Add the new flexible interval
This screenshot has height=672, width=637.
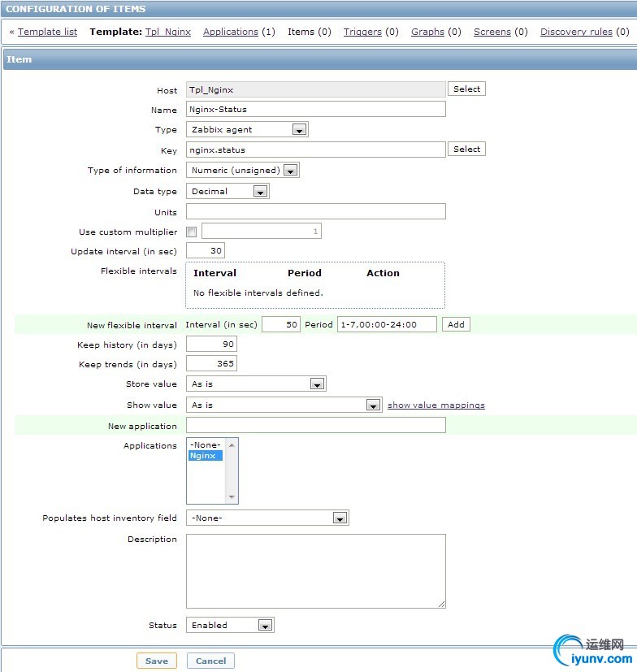pos(456,324)
